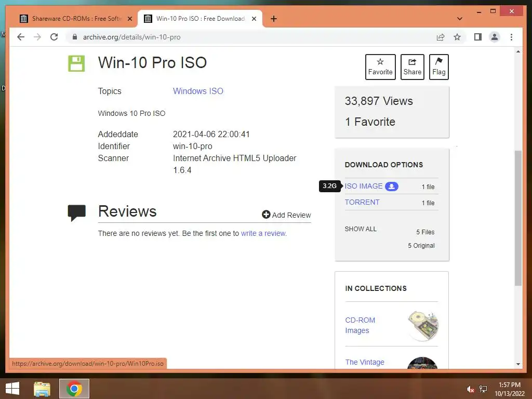Follow the write a review link
The image size is (532, 399).
(263, 233)
